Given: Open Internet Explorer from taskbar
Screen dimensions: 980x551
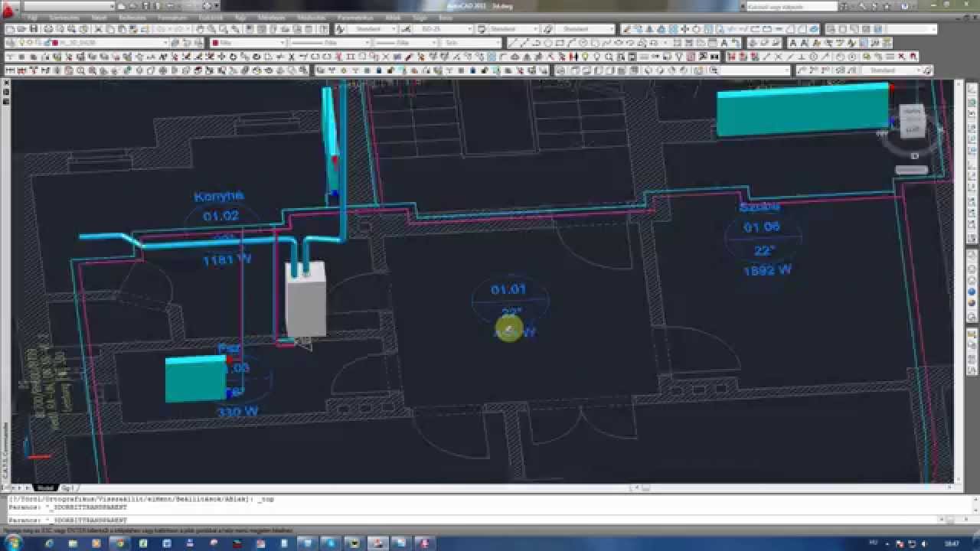Looking at the screenshot, I should pyautogui.click(x=50, y=543).
